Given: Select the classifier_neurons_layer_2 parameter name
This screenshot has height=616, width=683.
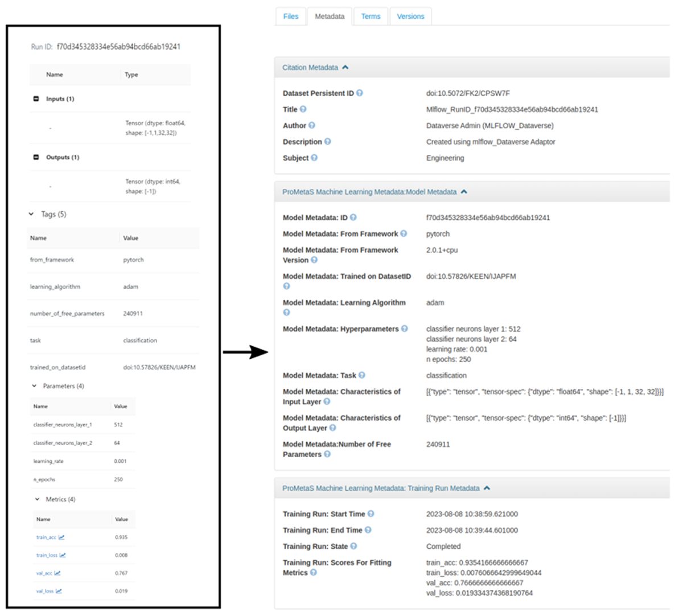Looking at the screenshot, I should 63,443.
